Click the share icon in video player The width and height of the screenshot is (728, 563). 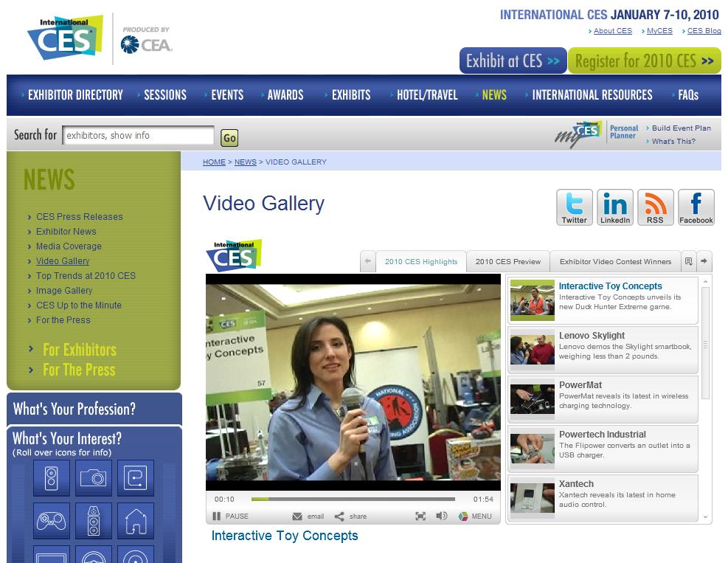(x=339, y=517)
